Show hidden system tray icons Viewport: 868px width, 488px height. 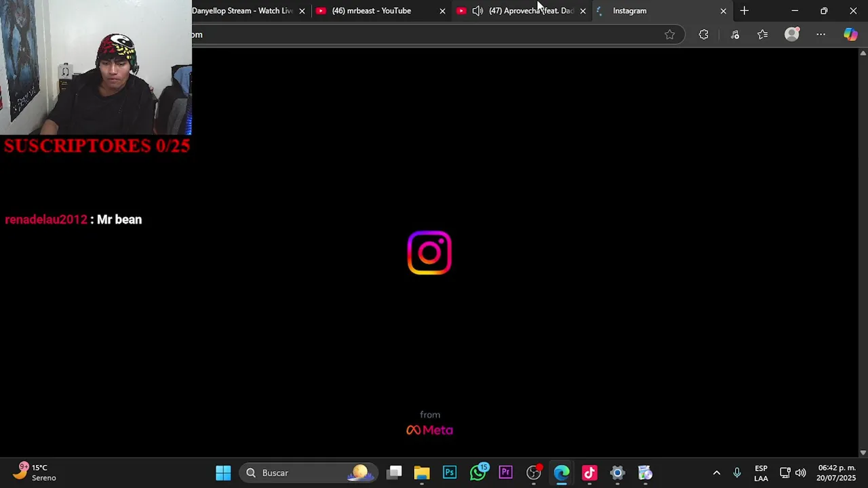716,472
